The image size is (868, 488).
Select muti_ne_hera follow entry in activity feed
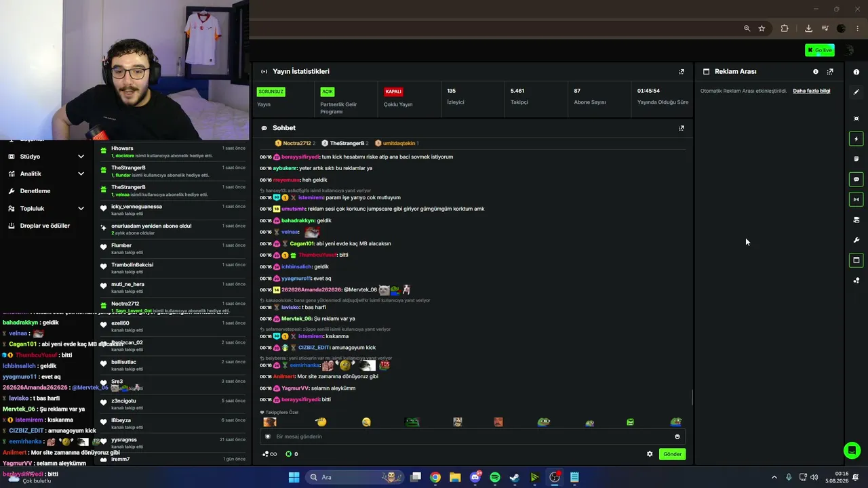click(172, 287)
